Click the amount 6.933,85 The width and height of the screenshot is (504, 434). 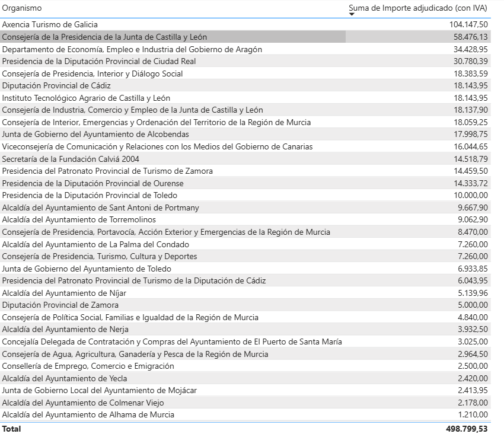[x=473, y=269]
